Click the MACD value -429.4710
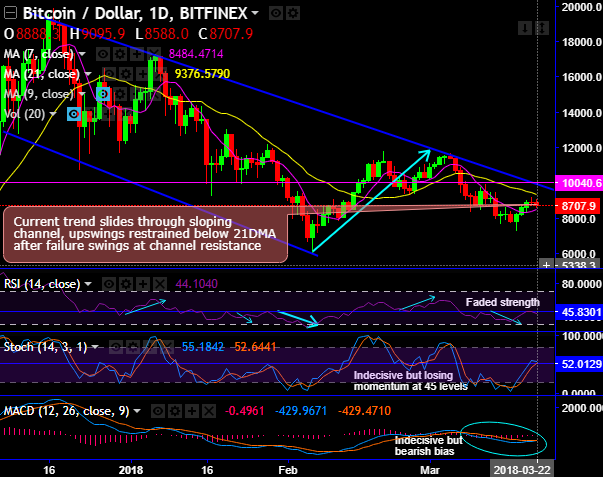Image resolution: width=603 pixels, height=477 pixels. click(x=364, y=411)
